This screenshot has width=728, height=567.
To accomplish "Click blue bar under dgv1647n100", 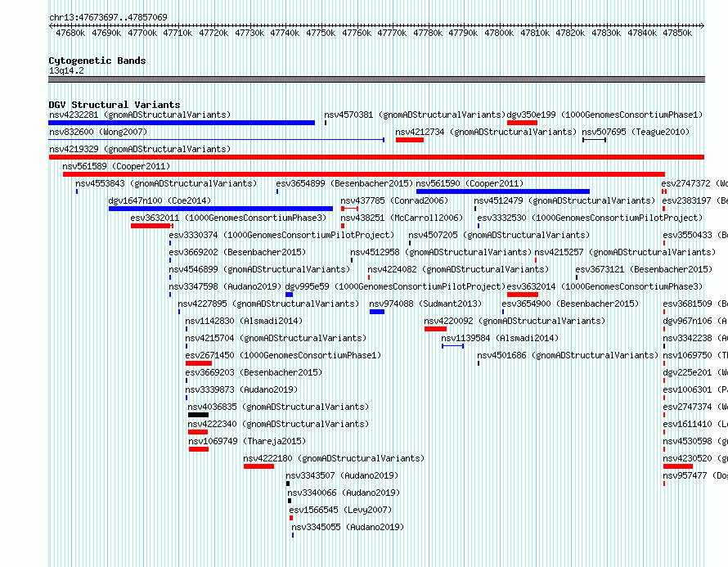I will (x=221, y=209).
